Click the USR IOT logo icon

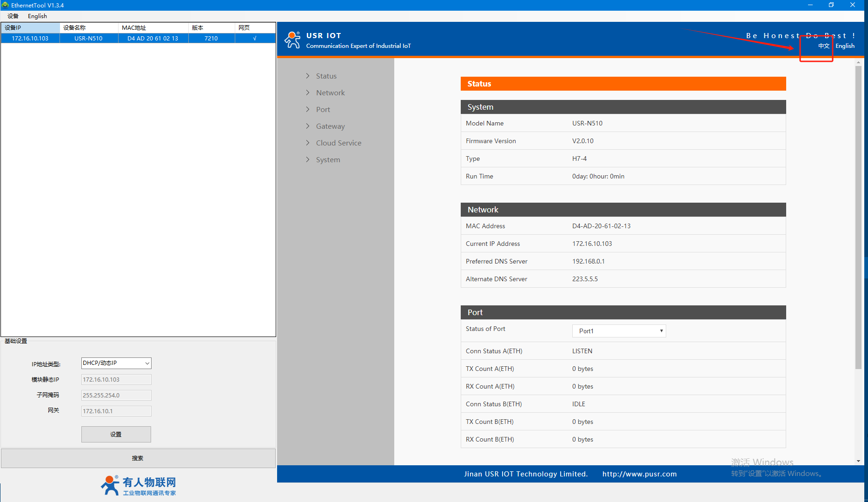coord(292,40)
